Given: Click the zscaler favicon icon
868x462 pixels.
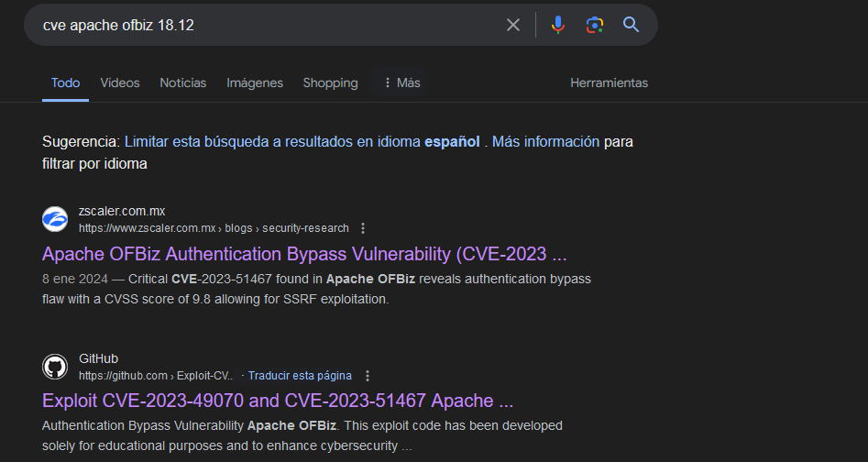Looking at the screenshot, I should click(55, 219).
